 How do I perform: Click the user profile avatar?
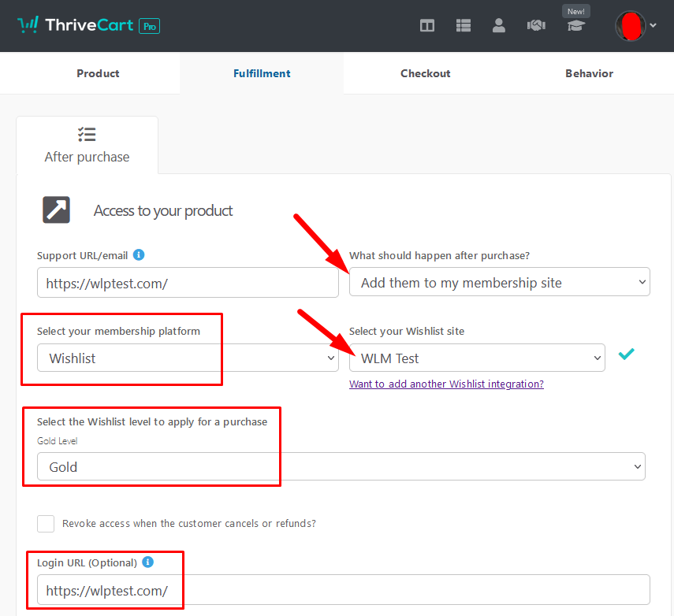[630, 26]
